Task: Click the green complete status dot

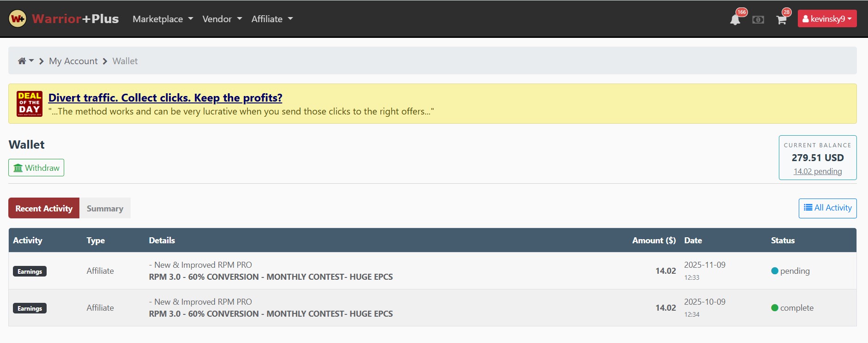Action: tap(775, 308)
